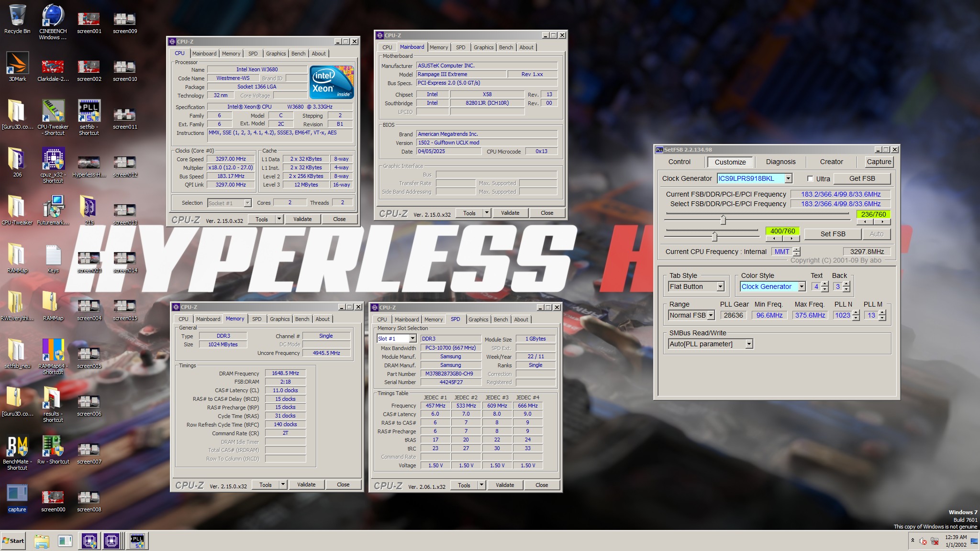Open the Recycle Bin desktop icon
This screenshot has height=551, width=980.
click(x=17, y=19)
